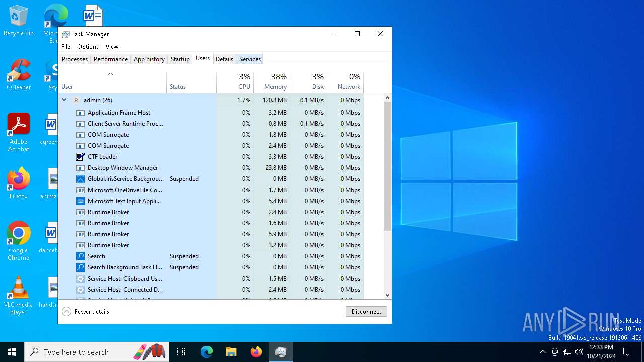Click the 120.8 MB admin memory total
Viewport: 644px width, 362px height.
[275, 100]
